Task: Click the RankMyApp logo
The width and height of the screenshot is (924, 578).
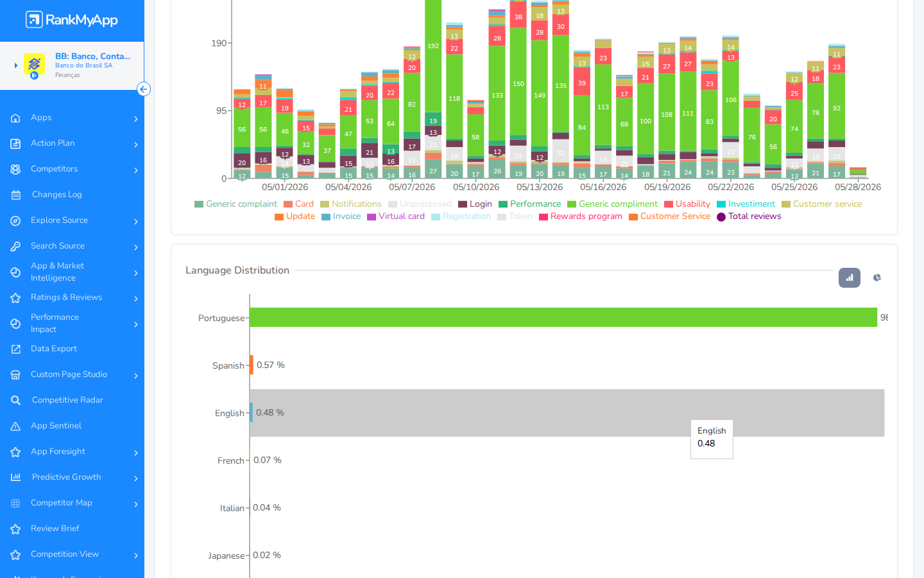Action: click(72, 20)
